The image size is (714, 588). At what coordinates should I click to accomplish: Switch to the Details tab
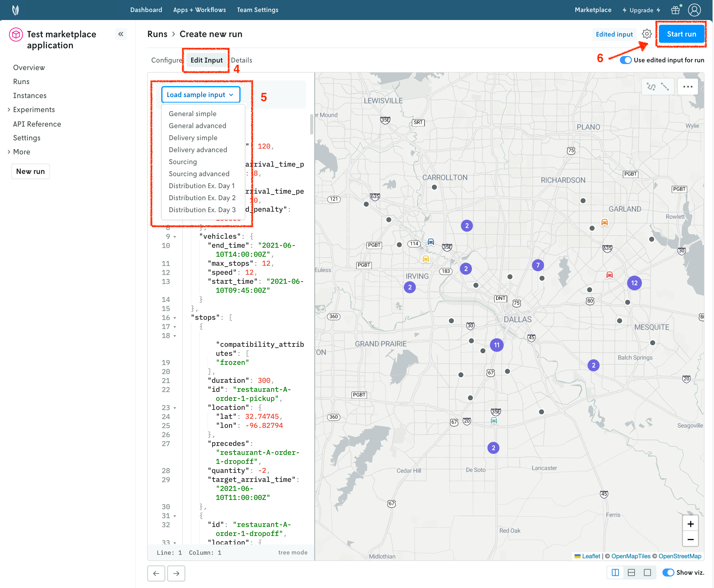click(x=241, y=60)
